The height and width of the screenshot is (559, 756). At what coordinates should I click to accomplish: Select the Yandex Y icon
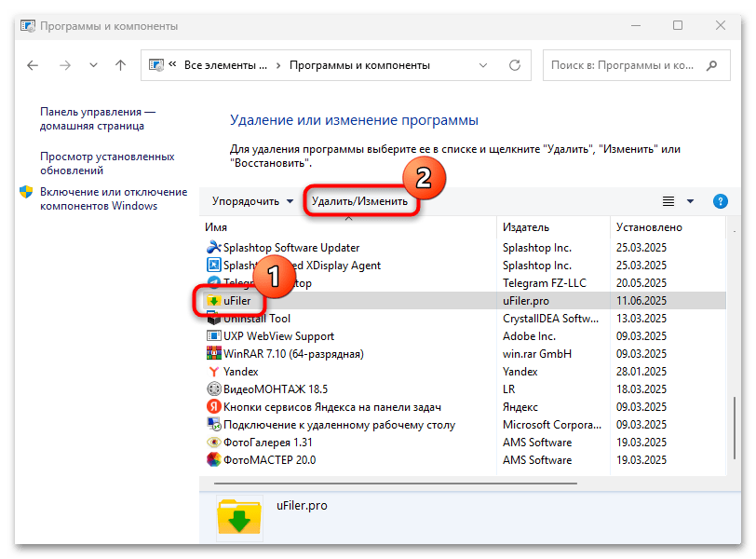pos(213,372)
